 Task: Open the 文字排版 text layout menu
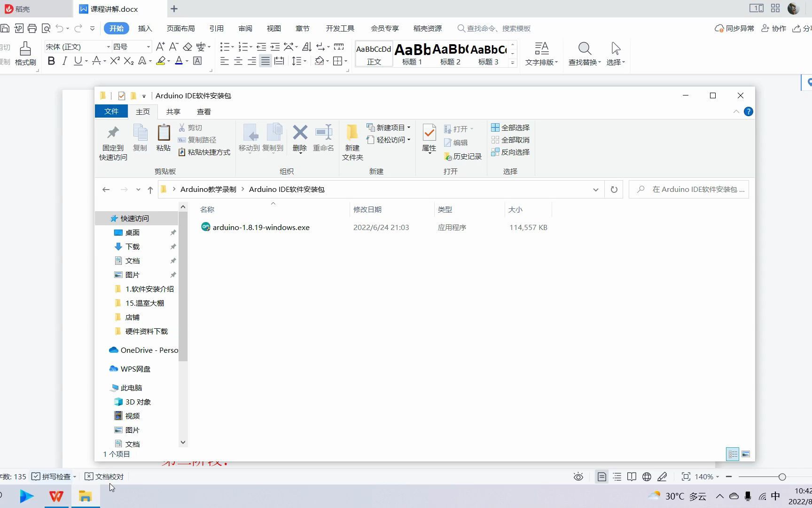coord(541,54)
